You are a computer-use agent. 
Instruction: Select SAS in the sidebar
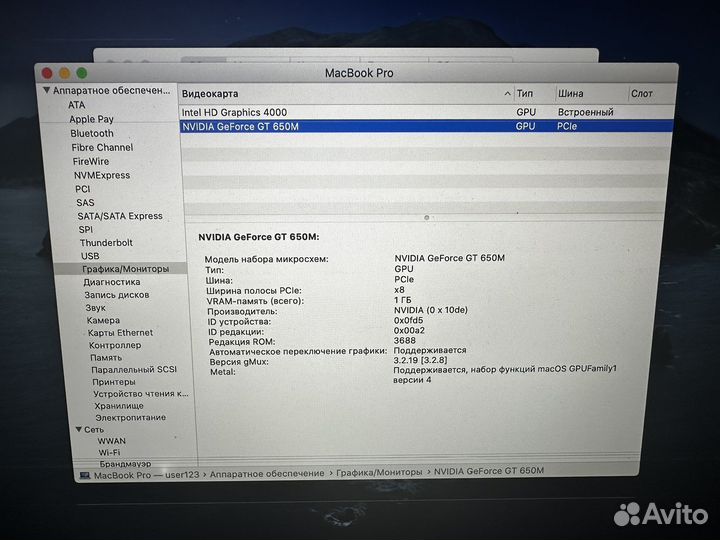tap(85, 202)
